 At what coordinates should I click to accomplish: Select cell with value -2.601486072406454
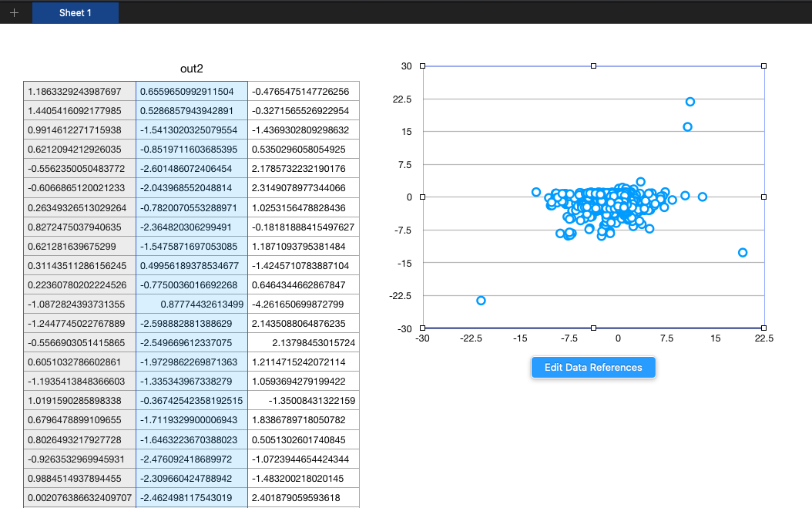[192, 169]
